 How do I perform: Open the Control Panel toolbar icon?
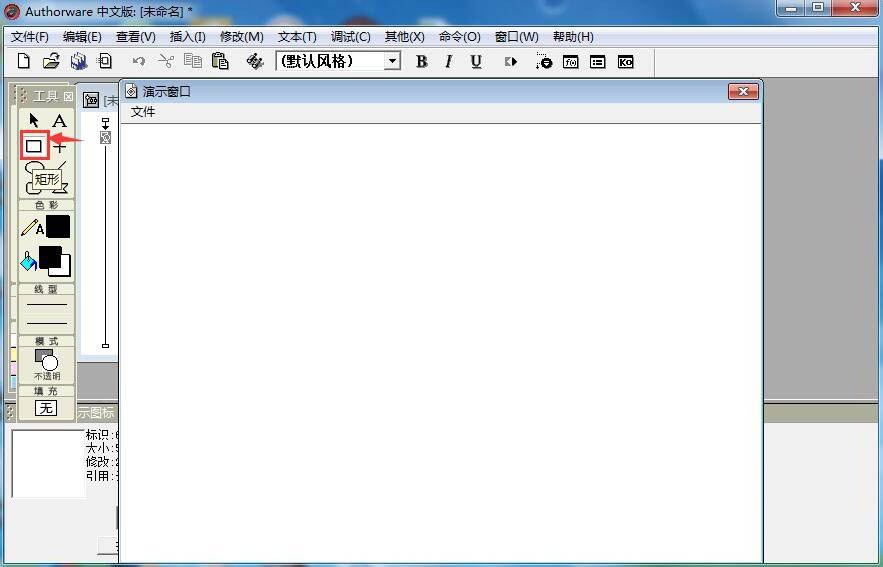pos(543,61)
